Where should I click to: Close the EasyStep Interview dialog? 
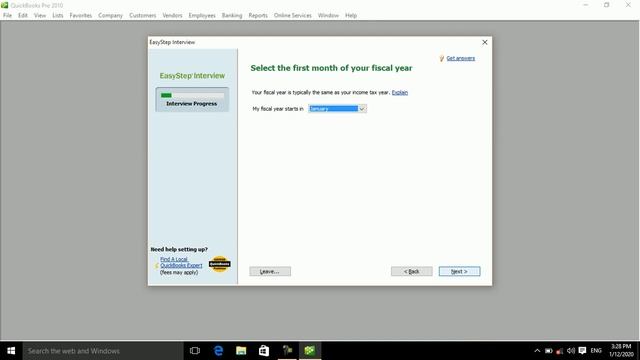[x=484, y=42]
